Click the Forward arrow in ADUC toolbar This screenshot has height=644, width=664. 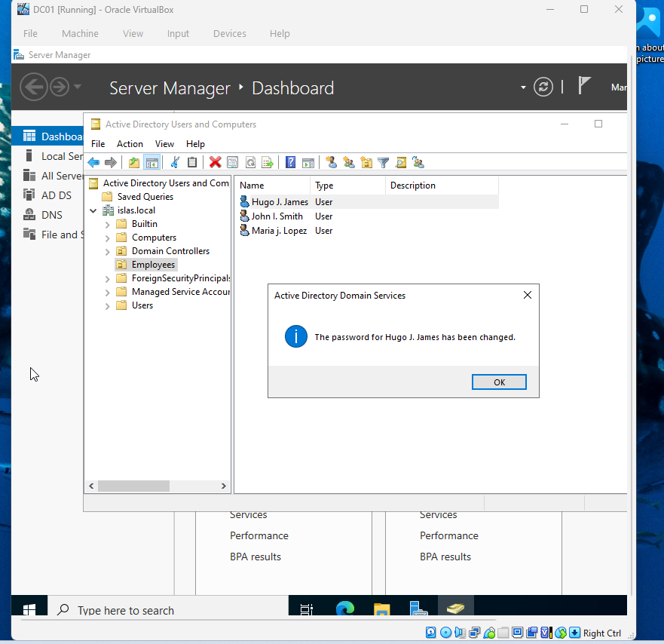tap(111, 162)
